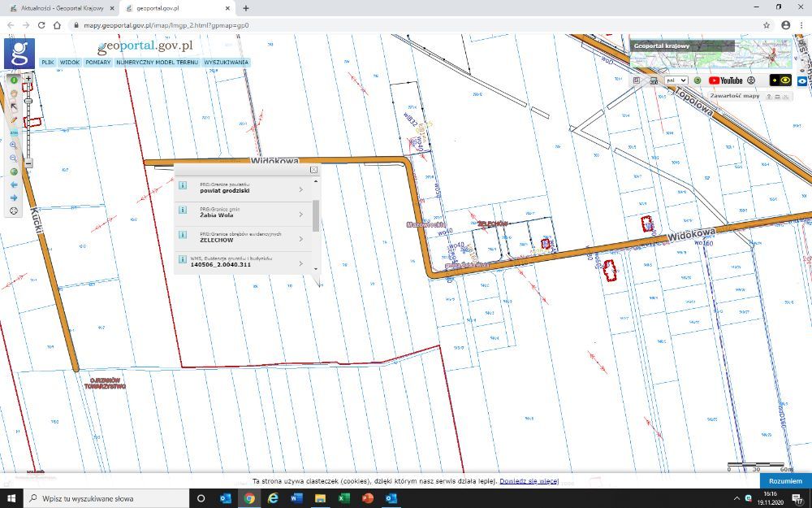
Task: Activate the green identify info tool
Action: click(x=14, y=80)
